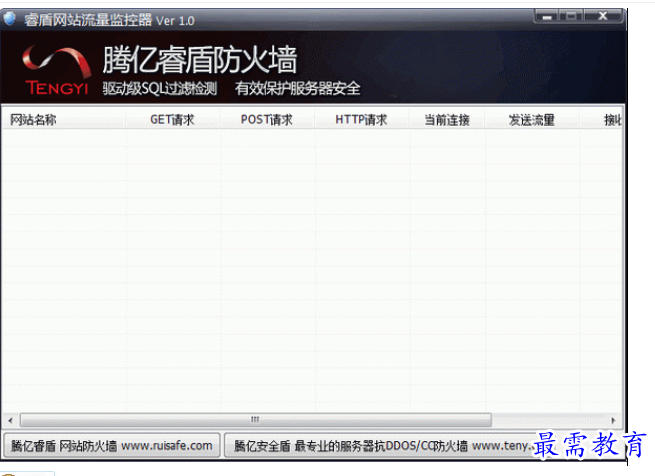Sort by POST请求 column header
This screenshot has height=476, width=655.
(267, 120)
